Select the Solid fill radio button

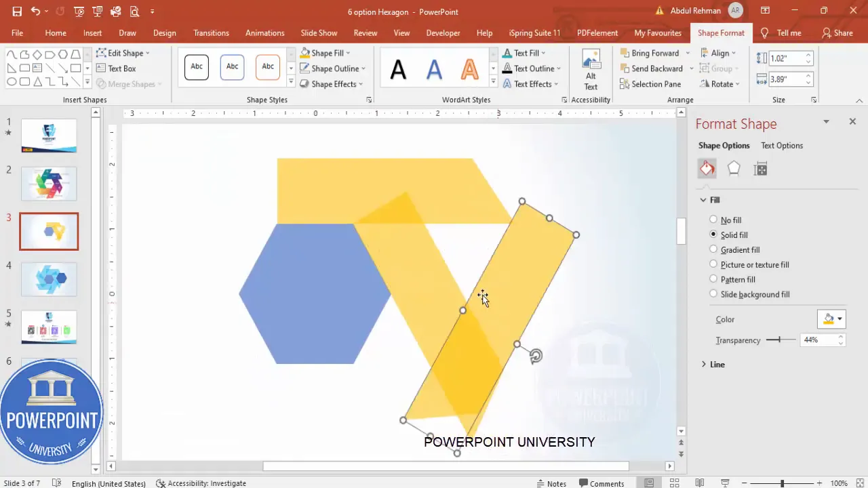[713, 235]
